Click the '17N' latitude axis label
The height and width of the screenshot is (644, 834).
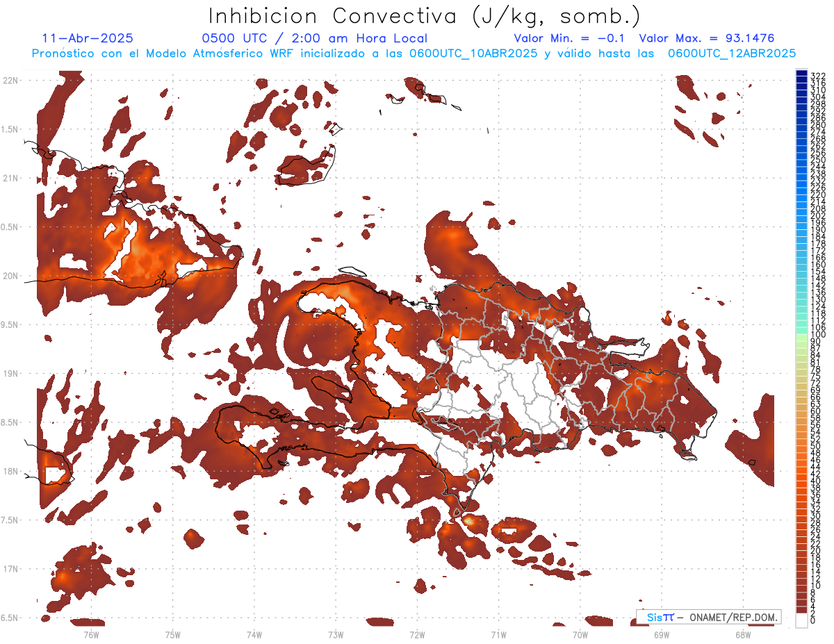coord(10,569)
